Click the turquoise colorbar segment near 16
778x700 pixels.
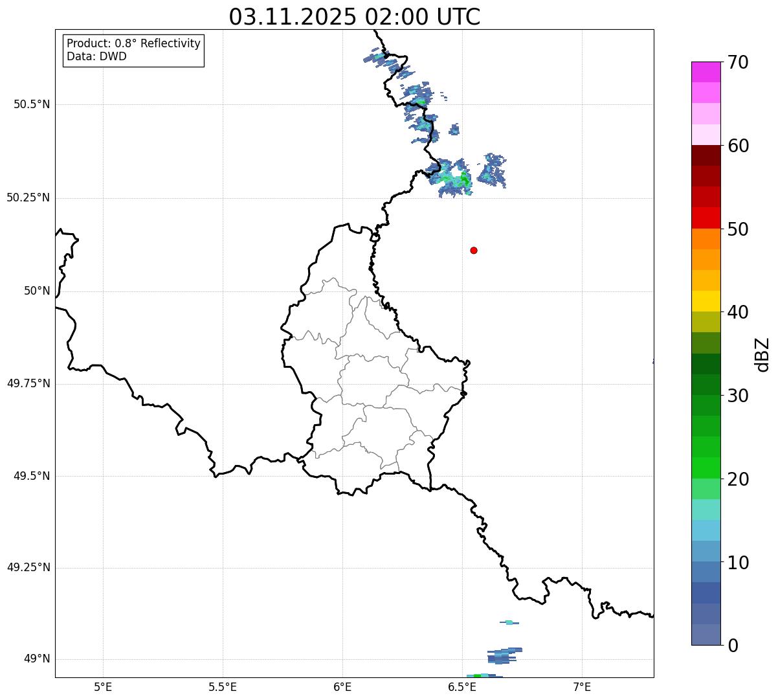coord(706,510)
